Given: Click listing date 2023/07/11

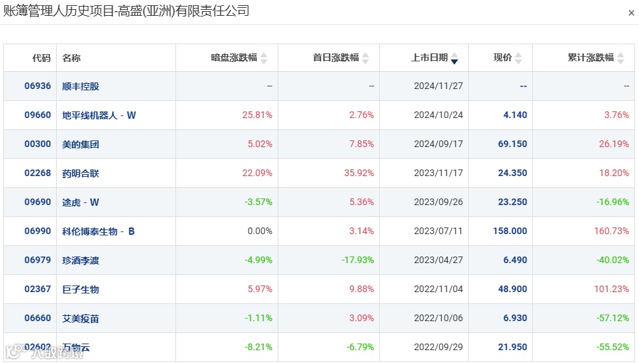Looking at the screenshot, I should point(439,231).
